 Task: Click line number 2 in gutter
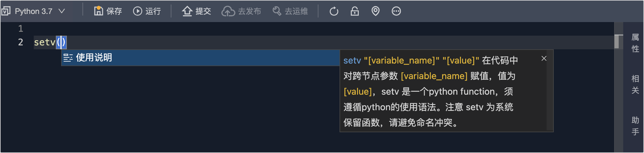pos(20,42)
